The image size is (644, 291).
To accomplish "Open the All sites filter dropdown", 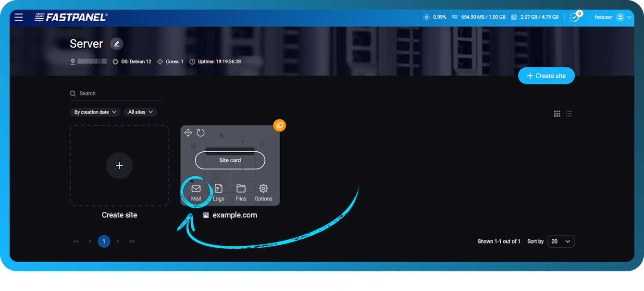I will pos(140,112).
